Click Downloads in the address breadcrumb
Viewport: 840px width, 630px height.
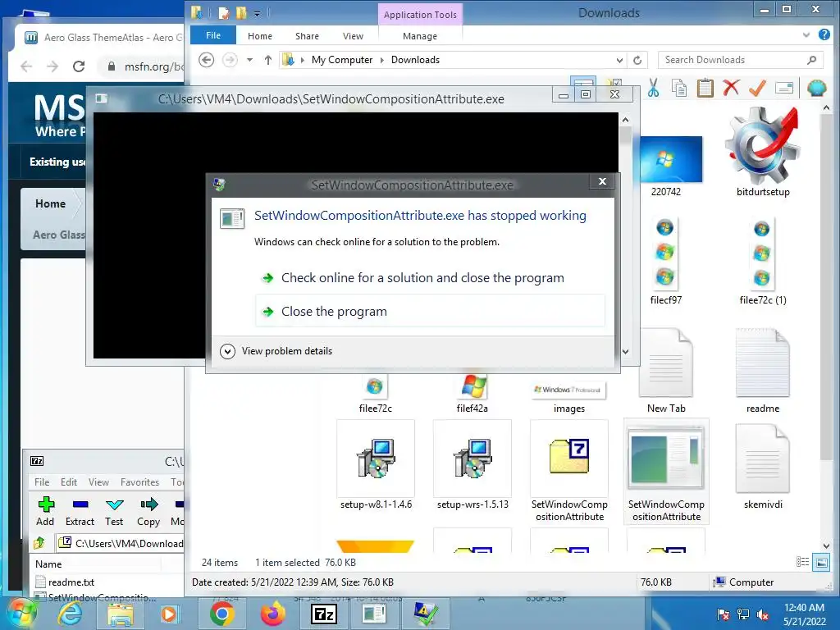click(415, 60)
